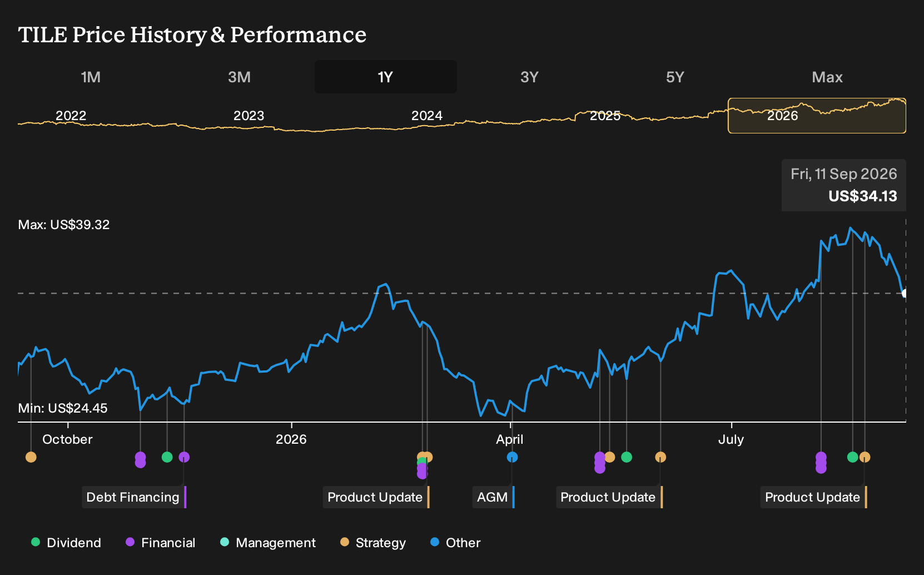
Task: Click 2022 on the overview timeline
Action: click(71, 116)
